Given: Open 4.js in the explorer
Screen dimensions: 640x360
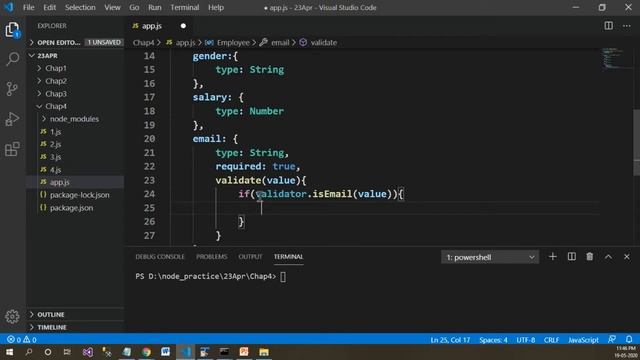Looking at the screenshot, I should [76, 169].
